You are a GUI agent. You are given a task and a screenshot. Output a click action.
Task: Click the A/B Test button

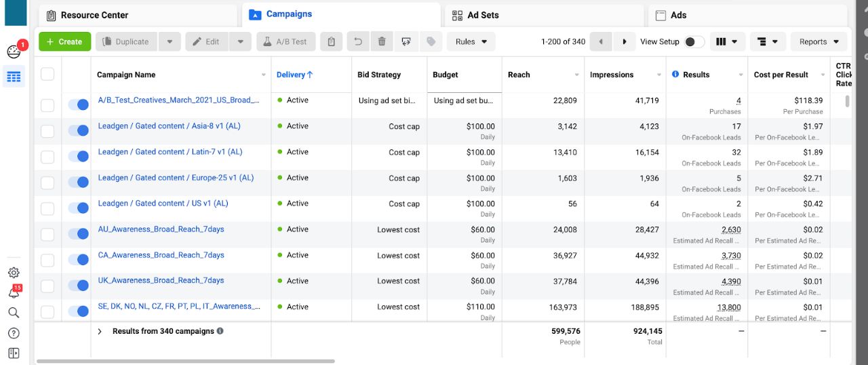click(x=285, y=41)
